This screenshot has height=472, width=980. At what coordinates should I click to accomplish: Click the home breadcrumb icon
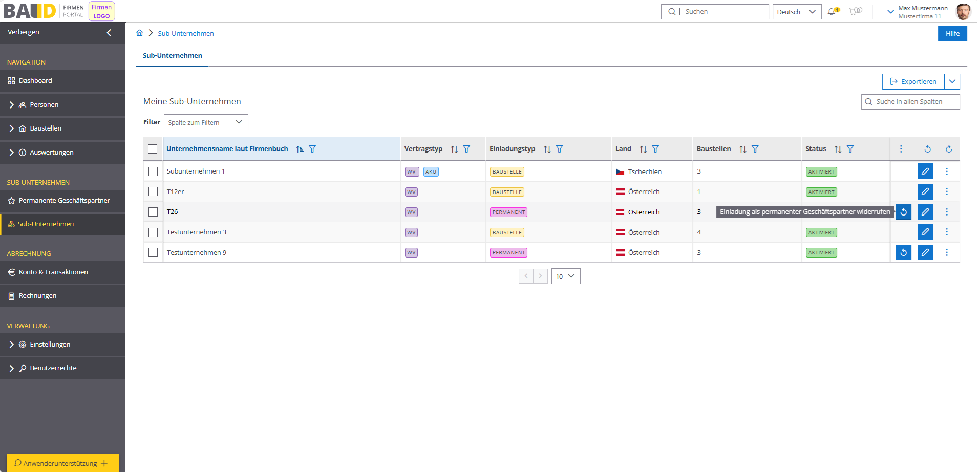pyautogui.click(x=139, y=33)
